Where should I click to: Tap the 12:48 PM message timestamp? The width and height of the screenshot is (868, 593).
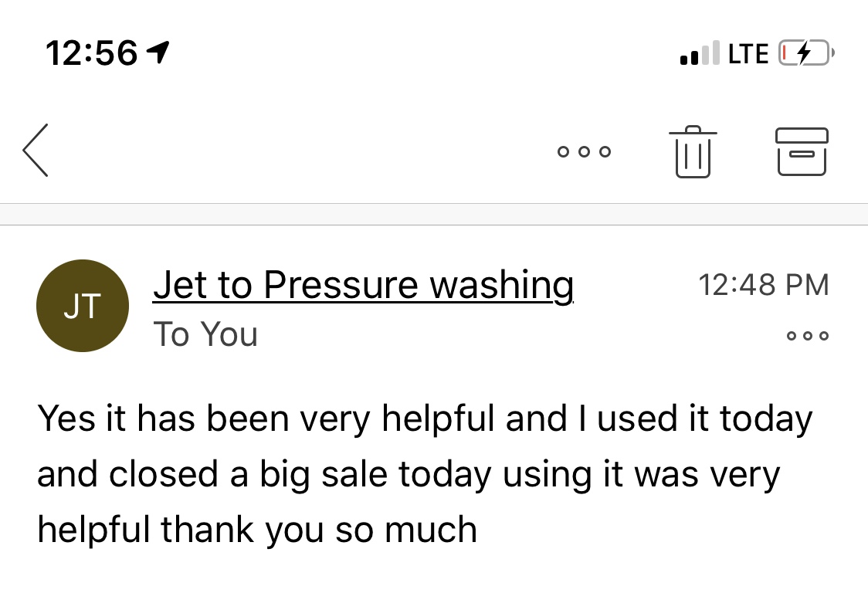tap(763, 285)
